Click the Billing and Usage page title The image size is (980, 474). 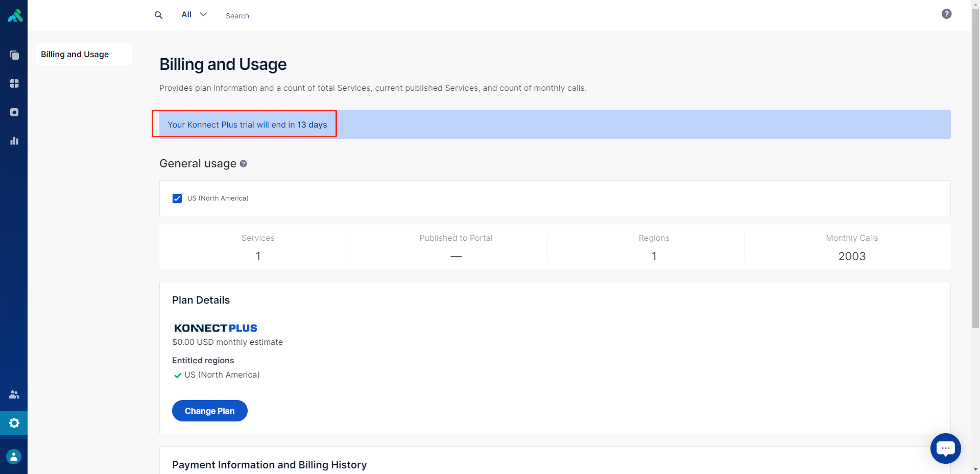(223, 64)
